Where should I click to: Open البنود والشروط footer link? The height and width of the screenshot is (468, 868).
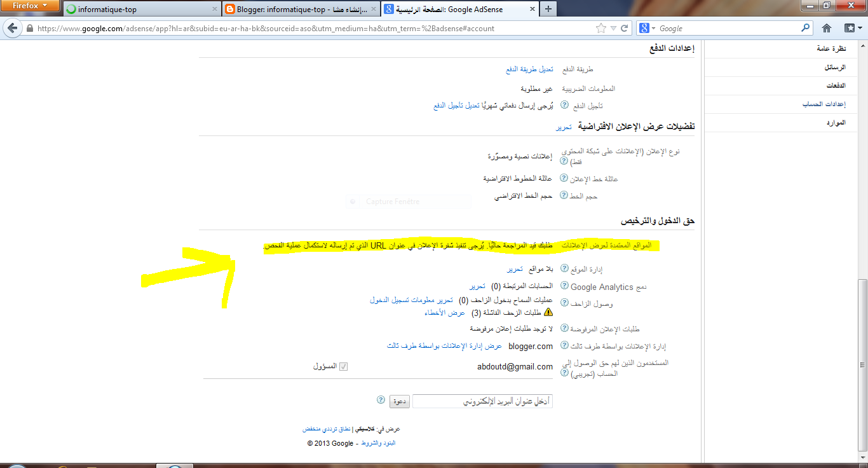[379, 443]
